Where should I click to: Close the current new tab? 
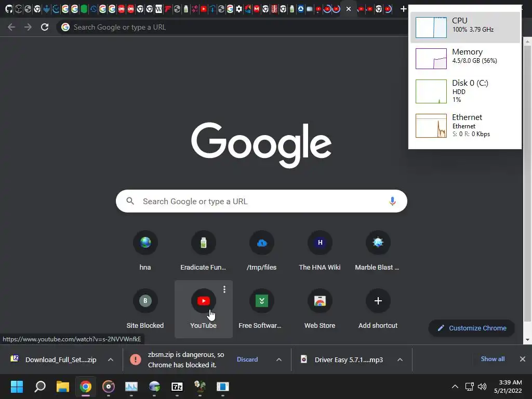point(349,9)
